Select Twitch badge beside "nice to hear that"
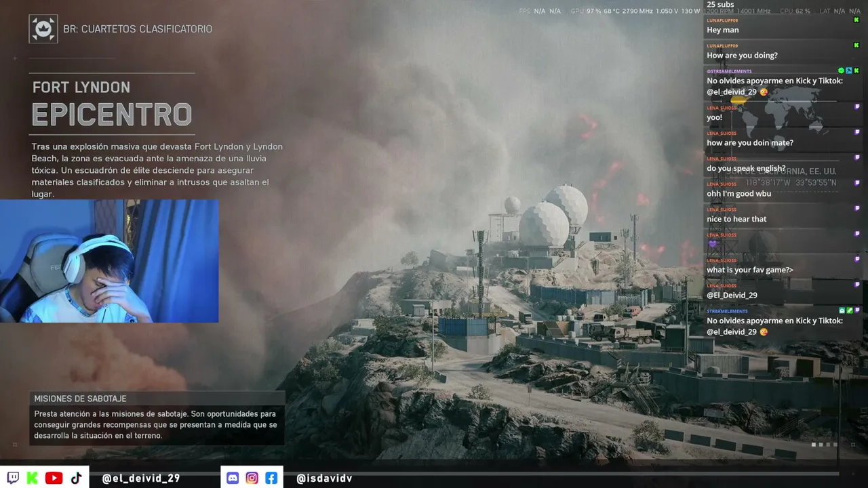Screen dimensions: 868x488 coord(857,208)
